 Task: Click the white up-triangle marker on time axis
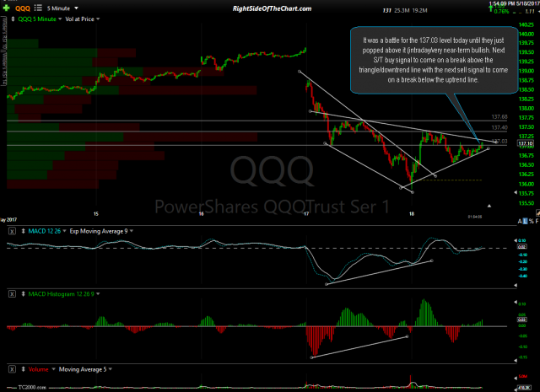[489, 206]
